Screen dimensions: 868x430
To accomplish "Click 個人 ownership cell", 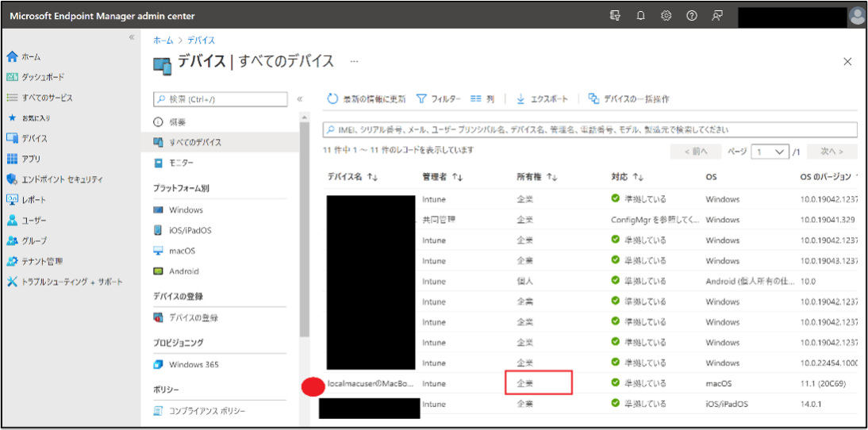I will [524, 281].
